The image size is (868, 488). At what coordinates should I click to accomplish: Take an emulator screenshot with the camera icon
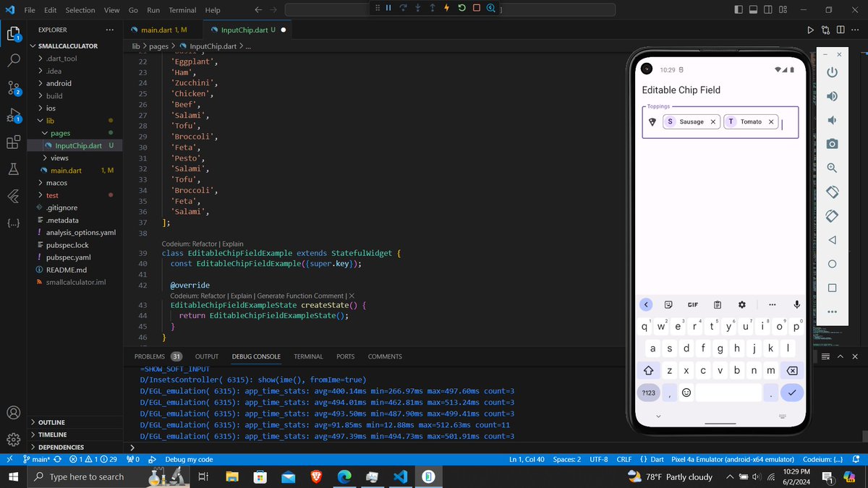(x=832, y=143)
